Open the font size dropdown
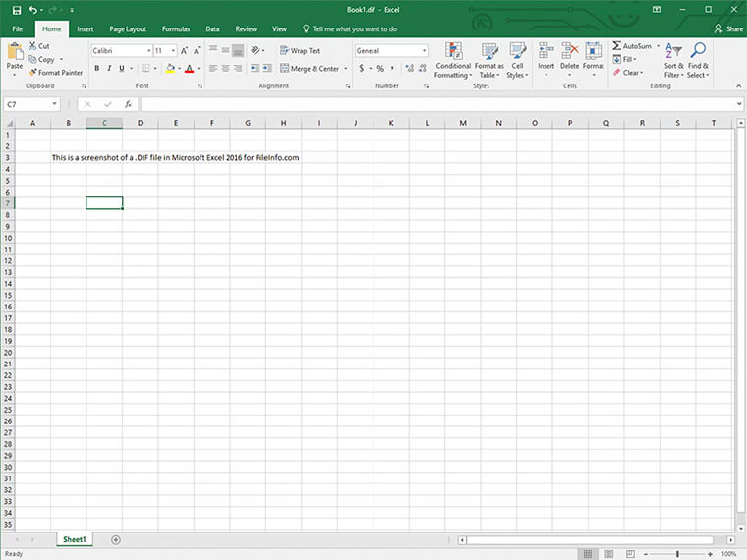Image resolution: width=747 pixels, height=560 pixels. tap(173, 50)
